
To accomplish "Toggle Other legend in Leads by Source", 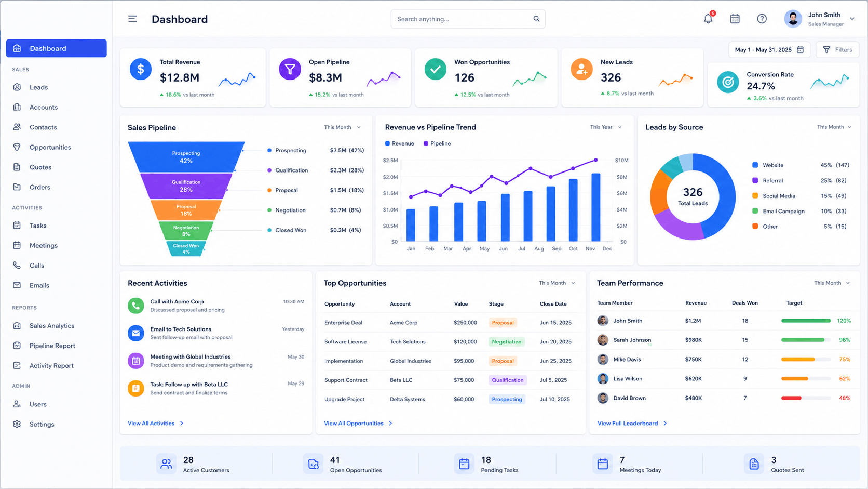I will pos(765,227).
